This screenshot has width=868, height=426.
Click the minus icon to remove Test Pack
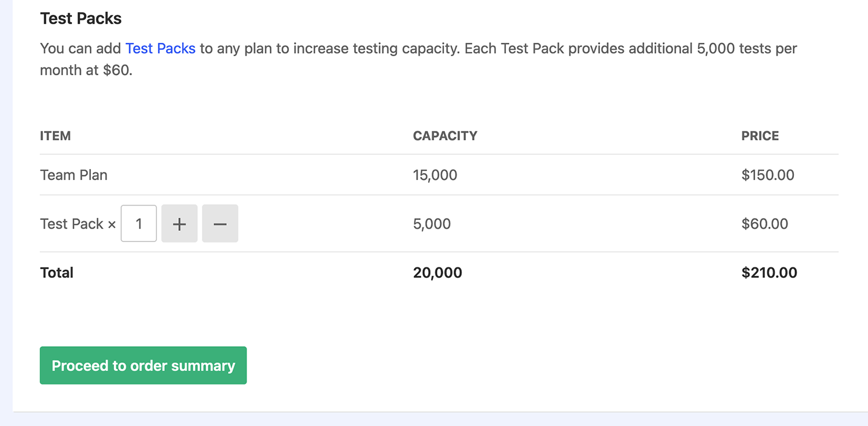(220, 223)
